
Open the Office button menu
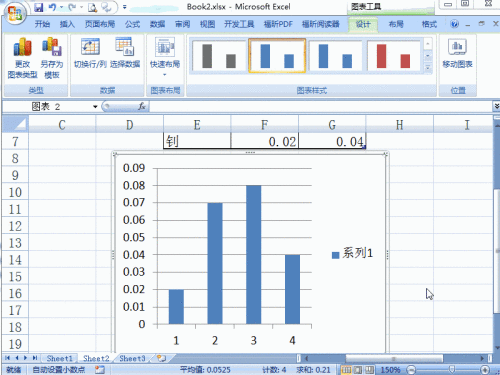pos(14,13)
